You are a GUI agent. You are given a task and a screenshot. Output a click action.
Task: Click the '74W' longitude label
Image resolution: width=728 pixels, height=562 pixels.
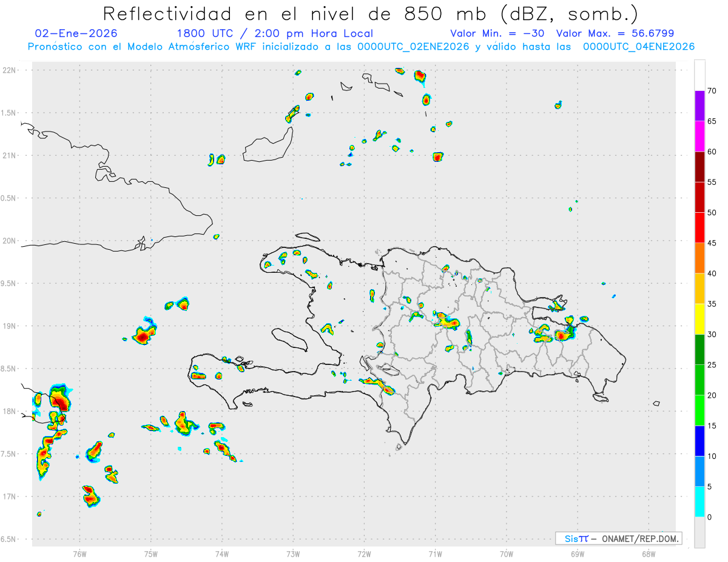point(222,554)
